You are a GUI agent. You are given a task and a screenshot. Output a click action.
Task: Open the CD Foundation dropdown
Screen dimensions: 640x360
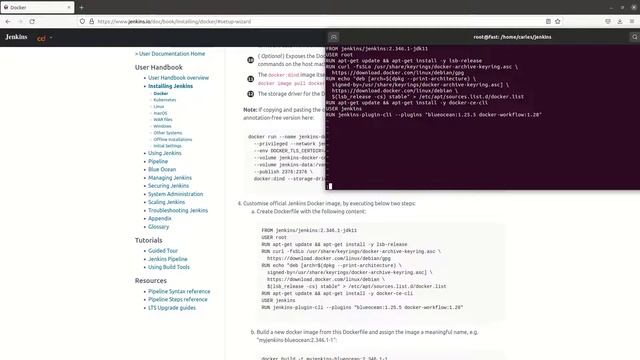pyautogui.click(x=44, y=38)
